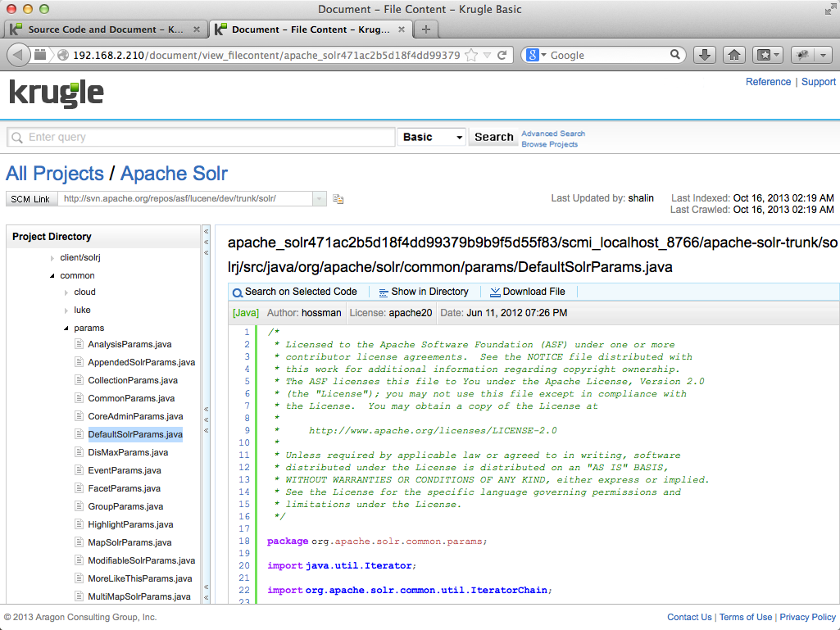Screen dimensions: 840x630
Task: Open DefaultSolrParams.java in the tree
Action: point(135,434)
